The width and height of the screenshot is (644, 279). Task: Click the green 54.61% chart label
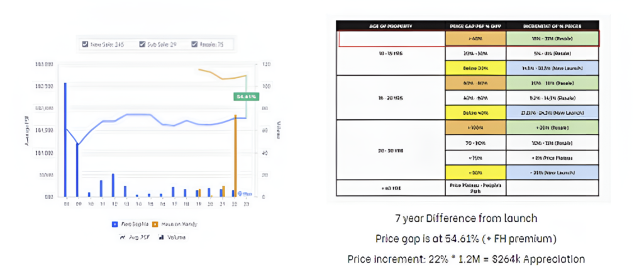pyautogui.click(x=245, y=96)
